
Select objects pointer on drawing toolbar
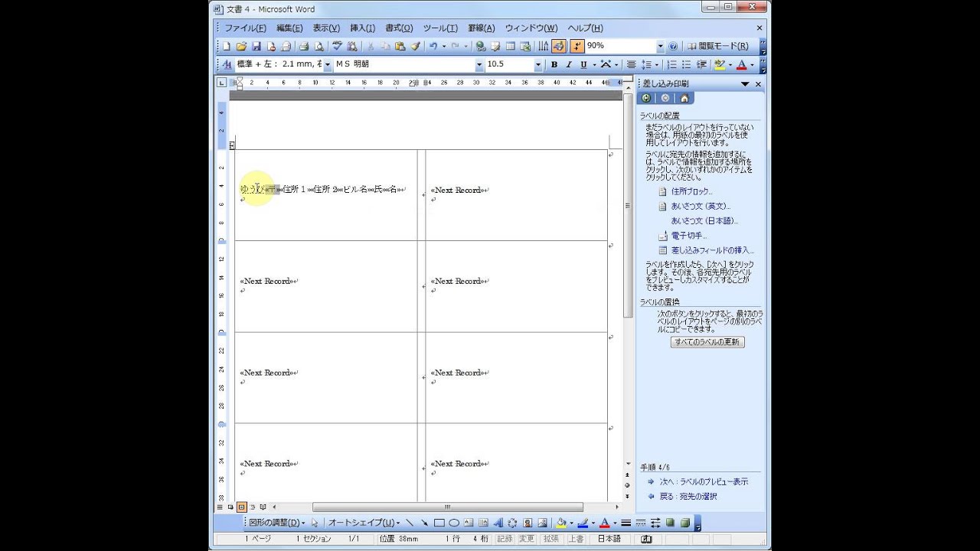point(315,523)
